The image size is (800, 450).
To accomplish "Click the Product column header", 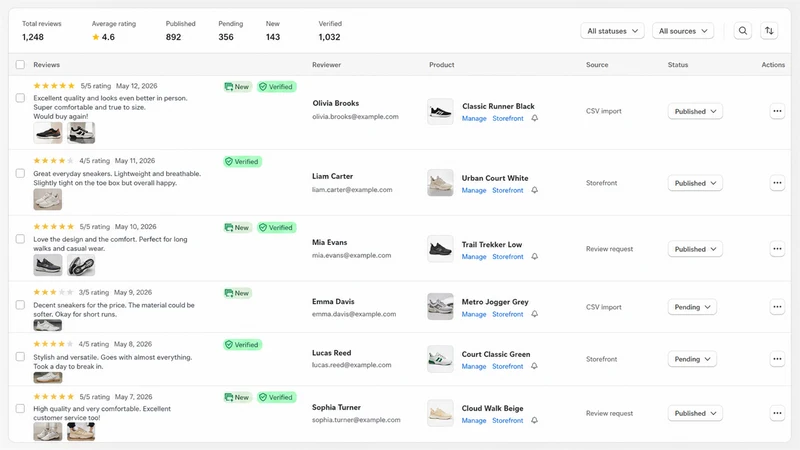I will (442, 65).
